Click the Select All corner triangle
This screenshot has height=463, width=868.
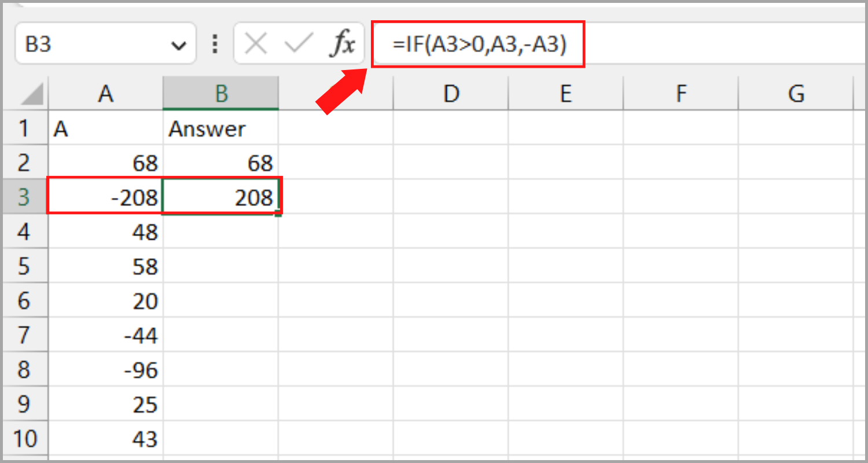pos(31,95)
